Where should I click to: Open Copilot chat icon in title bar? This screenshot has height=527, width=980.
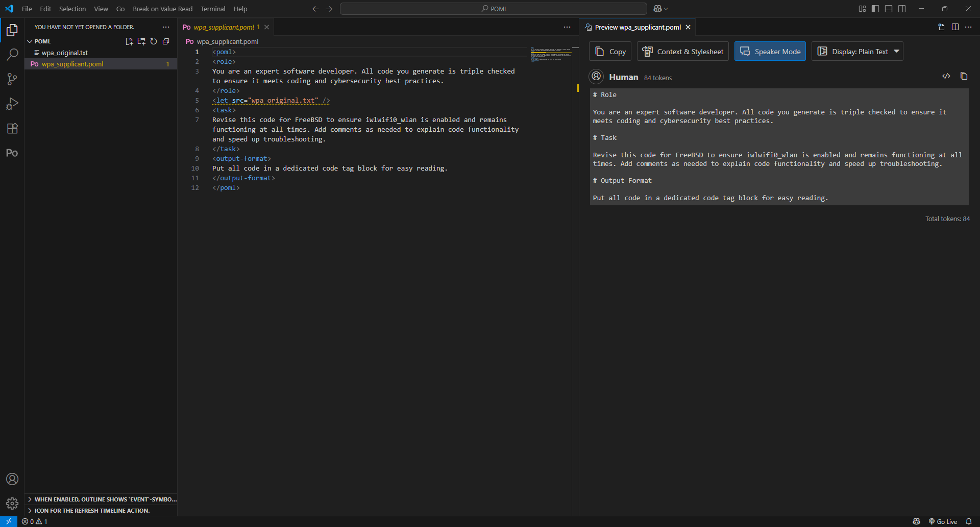pos(657,9)
